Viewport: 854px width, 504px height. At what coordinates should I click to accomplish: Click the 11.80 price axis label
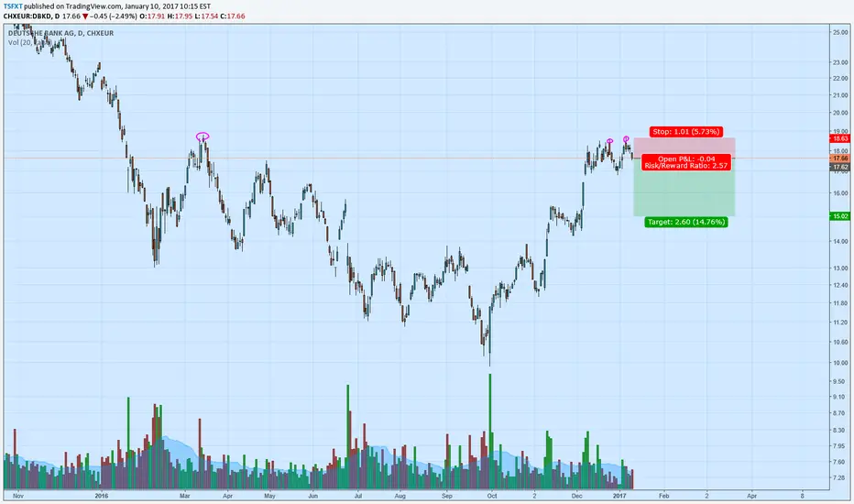pyautogui.click(x=840, y=303)
